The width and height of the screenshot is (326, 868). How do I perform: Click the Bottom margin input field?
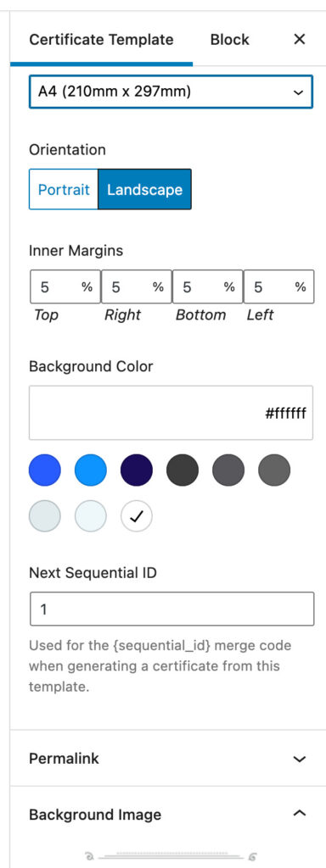(207, 287)
